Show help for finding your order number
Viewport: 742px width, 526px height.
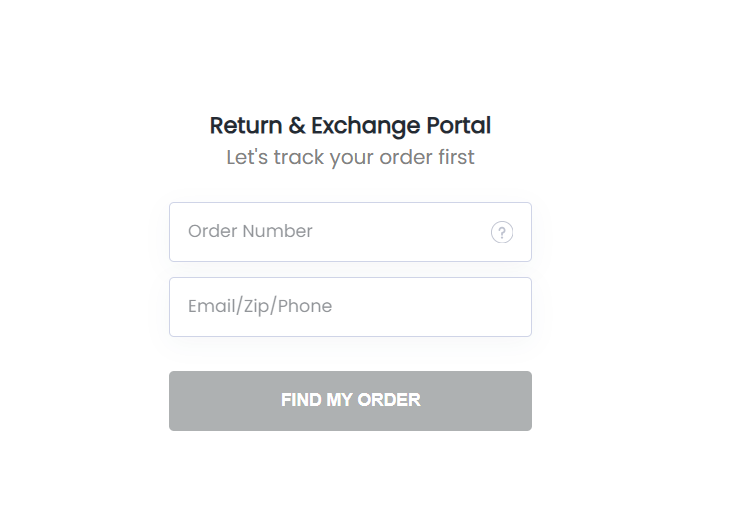coord(501,233)
